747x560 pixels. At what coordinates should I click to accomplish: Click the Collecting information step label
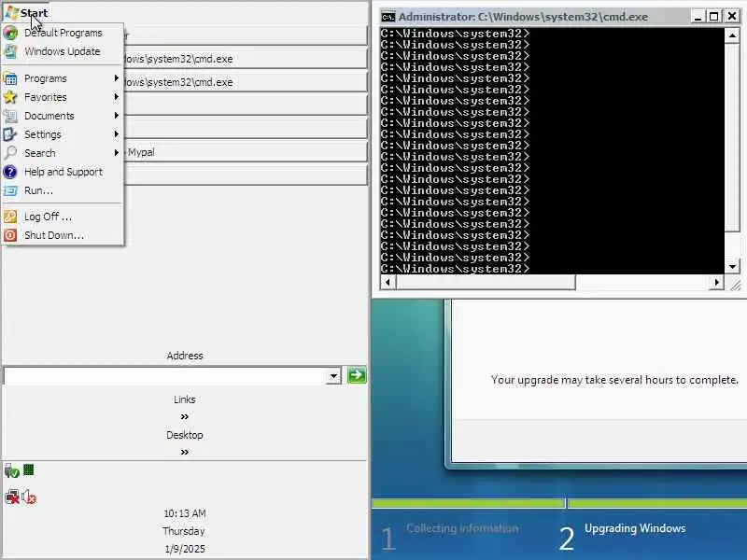tap(462, 528)
